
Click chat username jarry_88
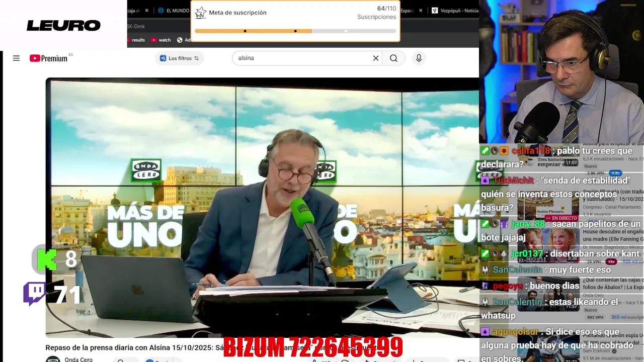[x=528, y=224]
